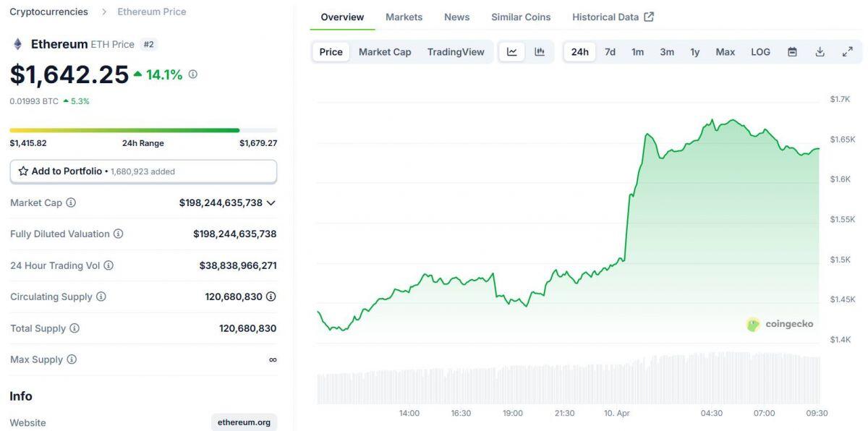Click the Fully Diluted $198,244,635,738 value
Image resolution: width=868 pixels, height=431 pixels.
point(235,234)
